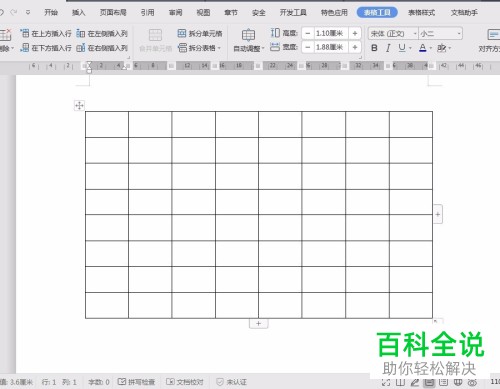Toggle underline formatting
The height and width of the screenshot is (389, 500).
[402, 48]
